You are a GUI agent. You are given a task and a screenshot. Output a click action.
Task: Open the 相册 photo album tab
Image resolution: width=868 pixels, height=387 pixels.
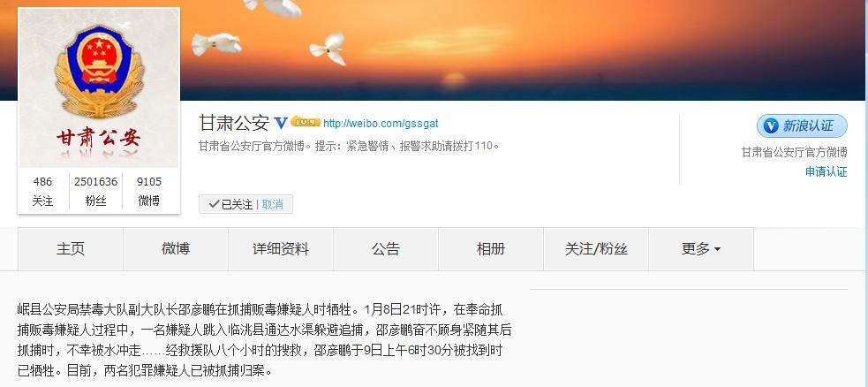pyautogui.click(x=491, y=249)
